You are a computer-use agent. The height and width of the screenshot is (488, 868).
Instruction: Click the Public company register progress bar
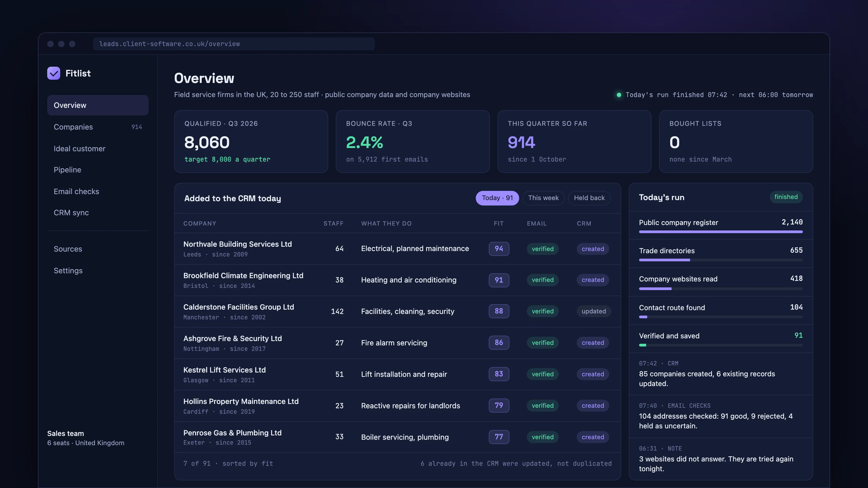pos(721,232)
